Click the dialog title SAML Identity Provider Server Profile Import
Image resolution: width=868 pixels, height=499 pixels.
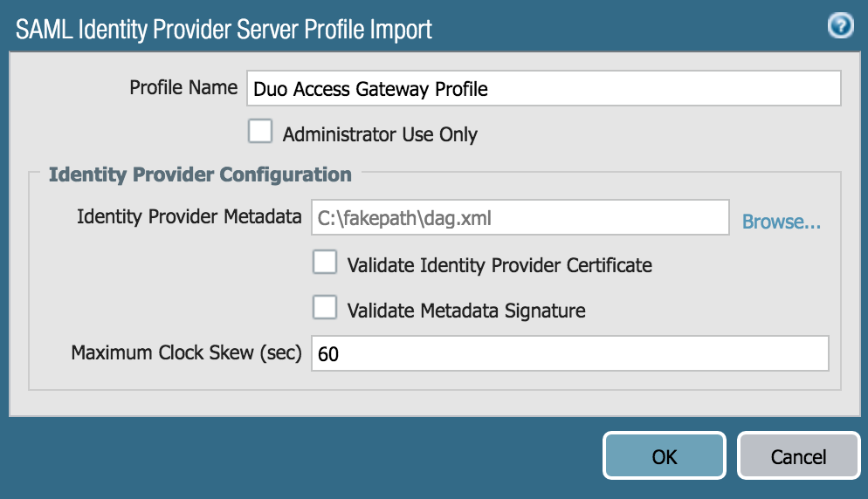pyautogui.click(x=224, y=30)
